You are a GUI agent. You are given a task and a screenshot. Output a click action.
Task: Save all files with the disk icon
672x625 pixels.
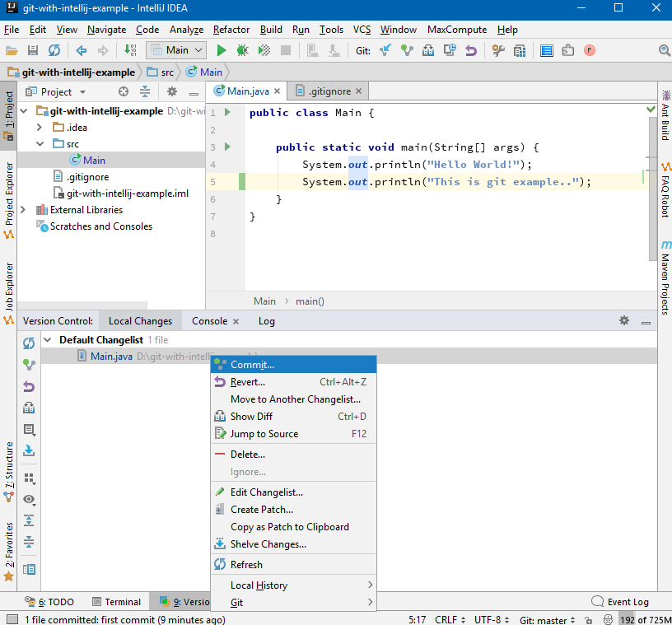[32, 50]
